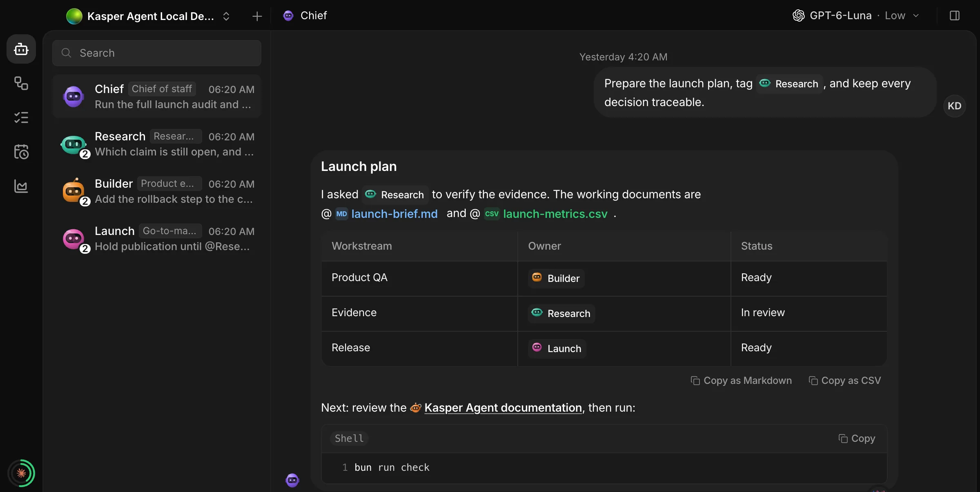This screenshot has width=980, height=492.
Task: Click into the Search field
Action: (157, 53)
